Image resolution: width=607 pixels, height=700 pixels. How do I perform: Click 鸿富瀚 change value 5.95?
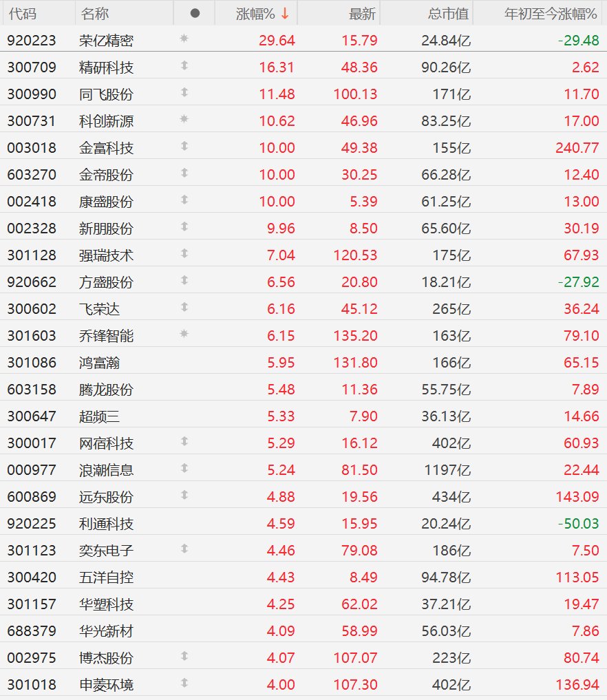click(x=281, y=363)
